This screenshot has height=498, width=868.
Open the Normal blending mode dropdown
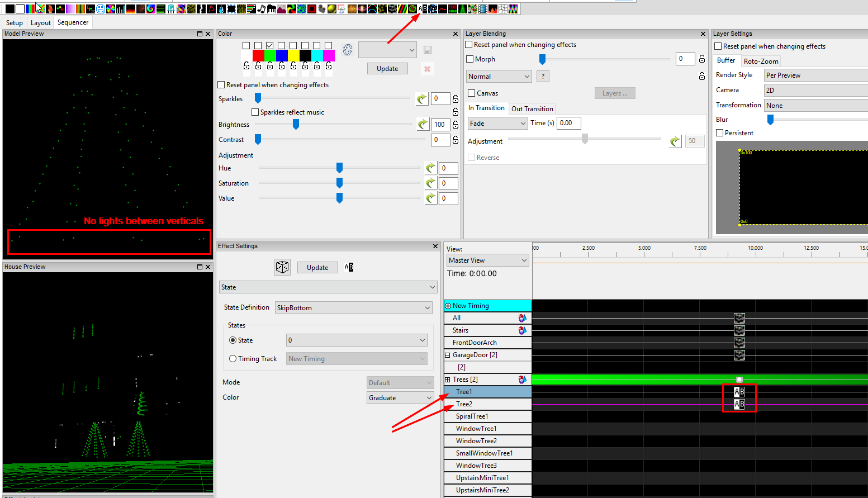(x=498, y=75)
